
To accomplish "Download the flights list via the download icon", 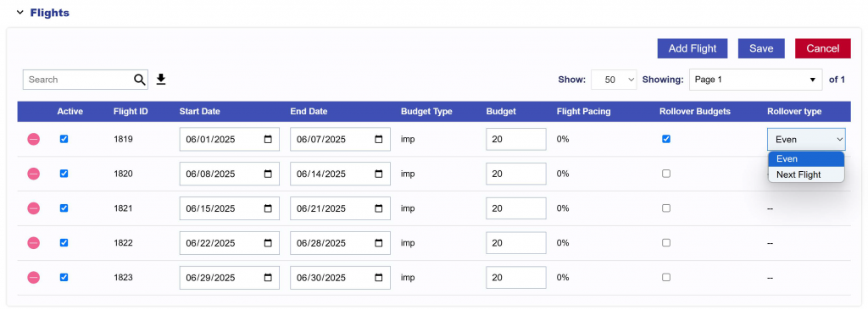I will point(161,80).
